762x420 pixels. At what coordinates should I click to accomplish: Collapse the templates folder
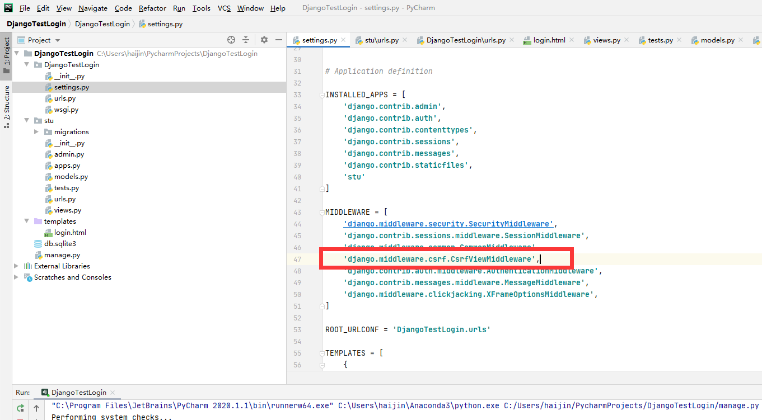point(26,220)
